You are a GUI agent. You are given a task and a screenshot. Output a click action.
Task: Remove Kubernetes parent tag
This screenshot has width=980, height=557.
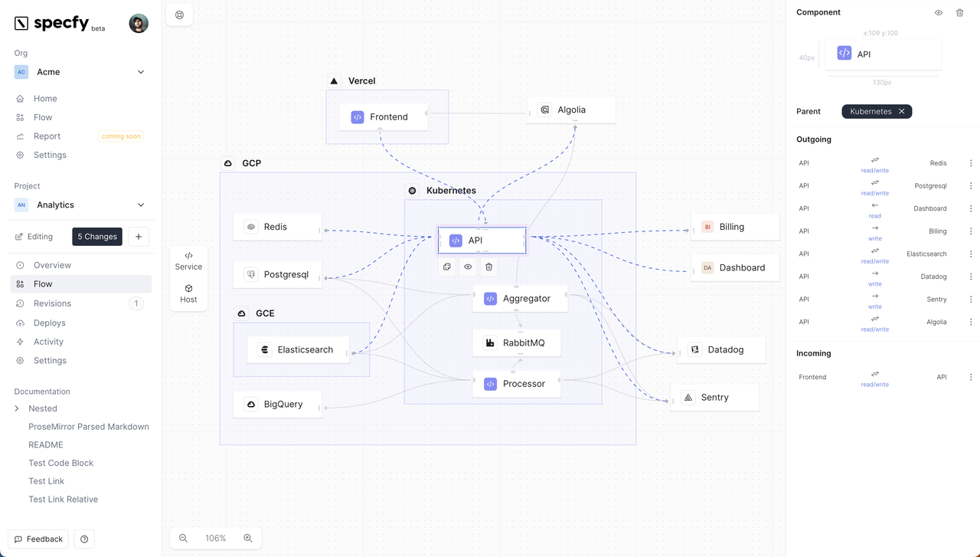(902, 111)
